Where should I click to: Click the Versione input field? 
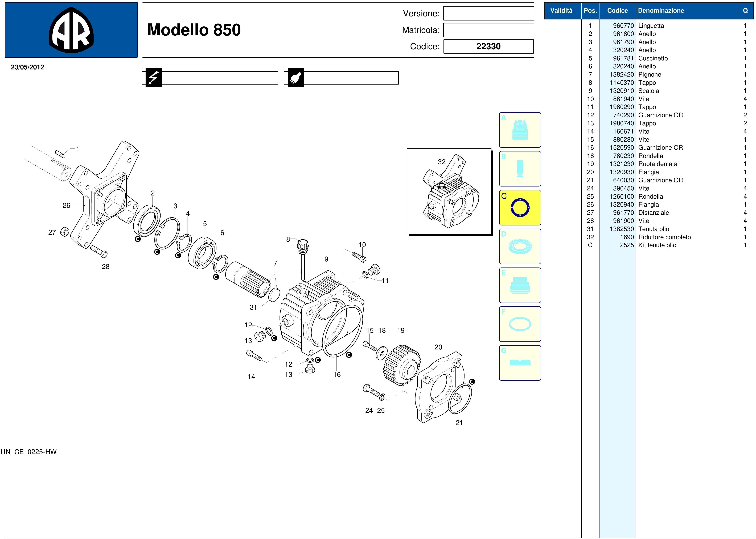(x=489, y=14)
